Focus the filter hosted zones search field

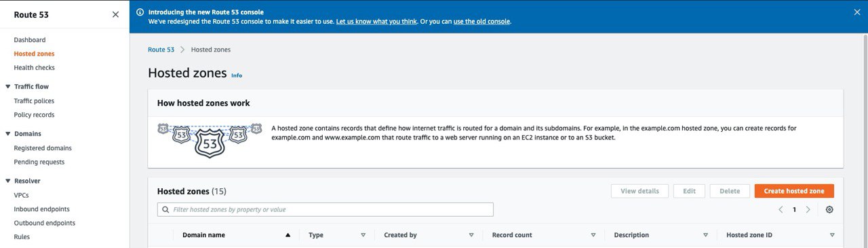(325, 210)
